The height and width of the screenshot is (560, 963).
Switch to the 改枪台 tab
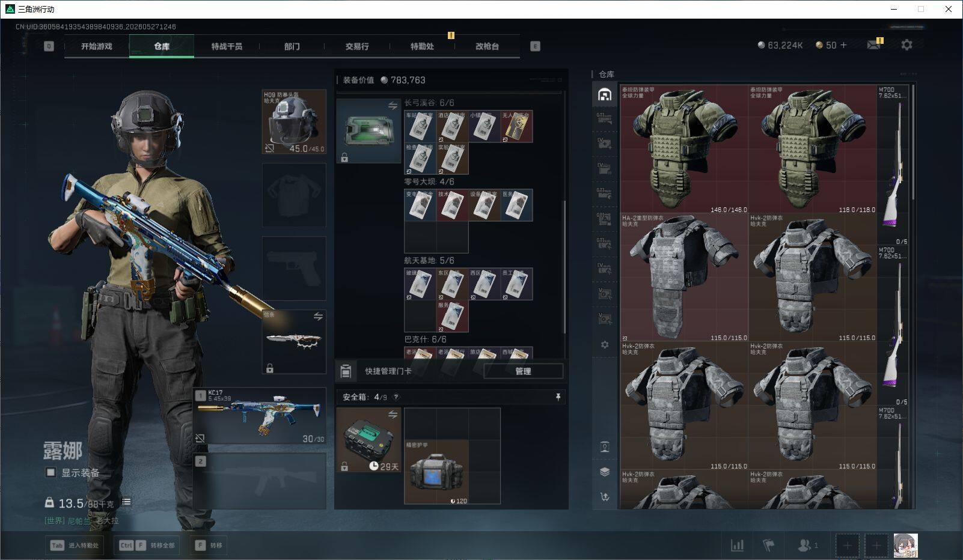pos(487,46)
